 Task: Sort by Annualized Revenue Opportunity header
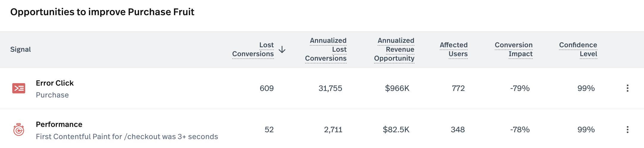pyautogui.click(x=394, y=49)
